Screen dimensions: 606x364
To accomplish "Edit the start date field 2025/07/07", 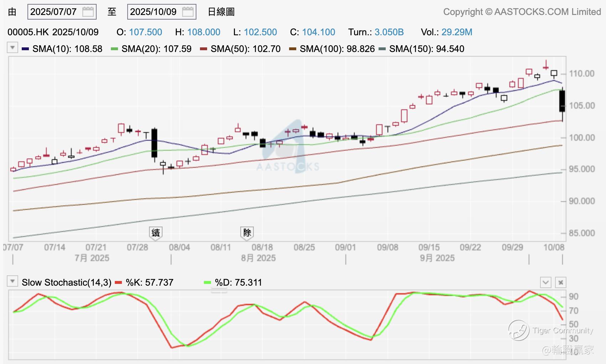I will (62, 12).
